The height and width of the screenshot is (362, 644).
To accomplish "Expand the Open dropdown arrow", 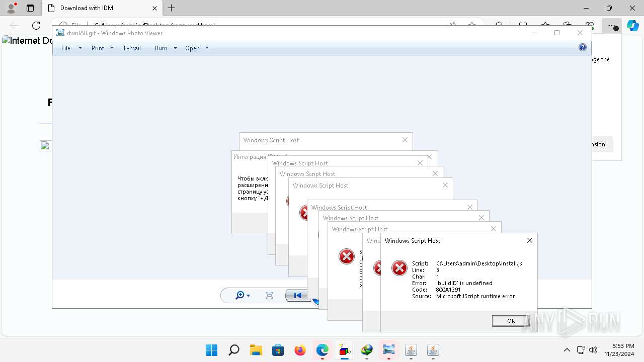I will click(207, 48).
